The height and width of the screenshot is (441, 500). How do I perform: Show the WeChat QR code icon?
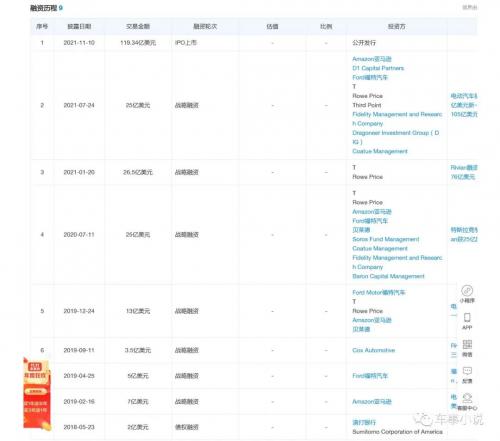467,344
